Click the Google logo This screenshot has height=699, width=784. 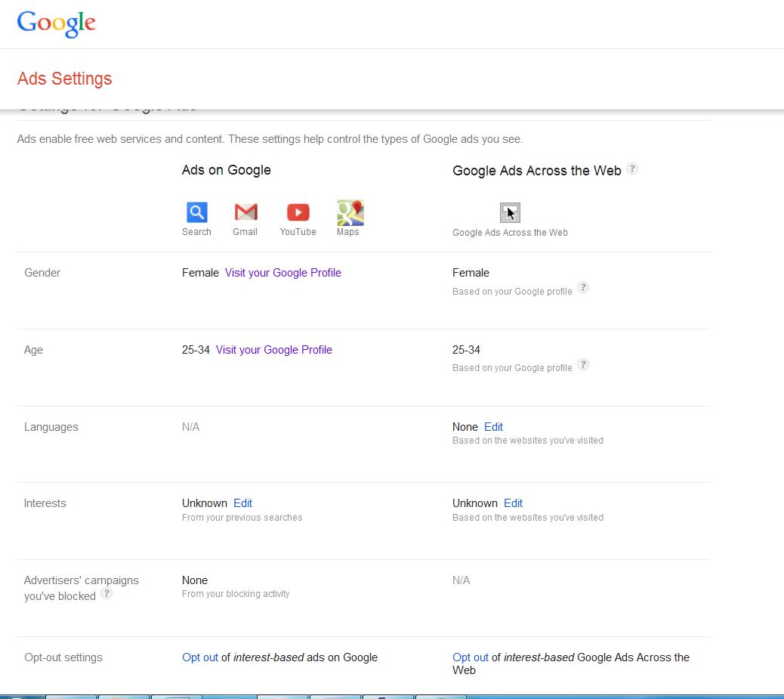(57, 23)
